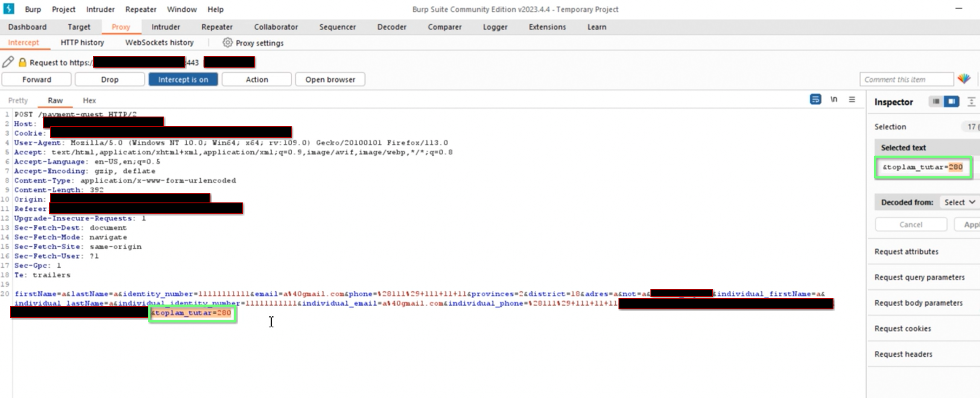Click the Burp Suite logo icon
The height and width of the screenshot is (398, 980).
click(9, 9)
